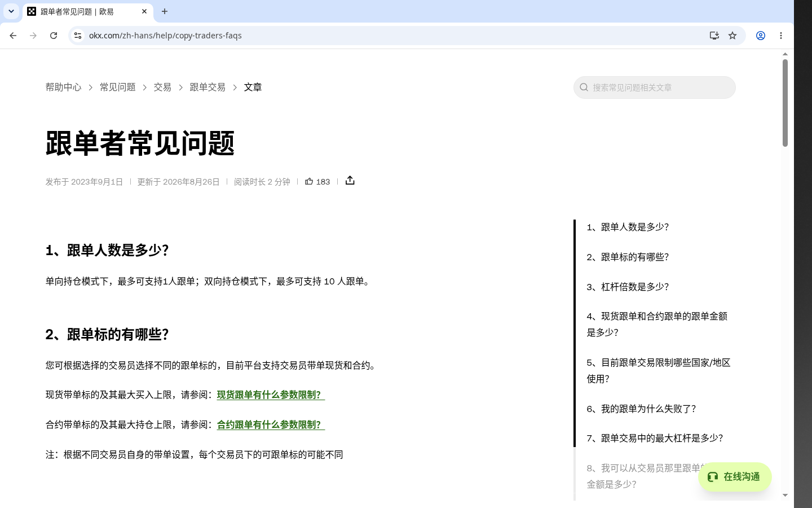Click the heading 2、跟单标的有哪些?

tap(107, 334)
